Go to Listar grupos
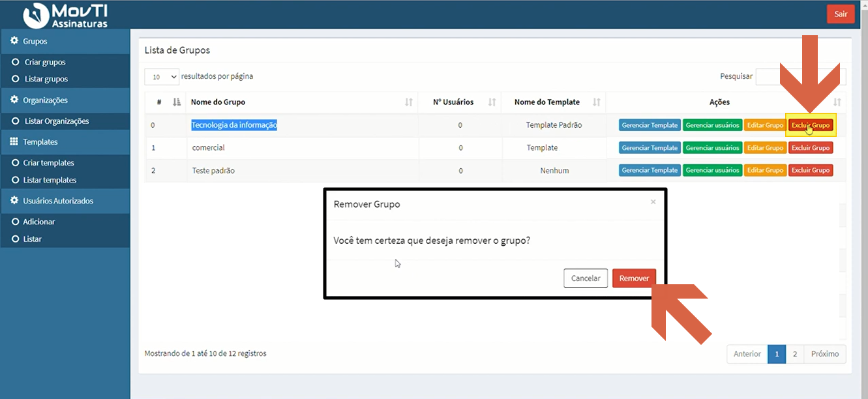 tap(46, 79)
